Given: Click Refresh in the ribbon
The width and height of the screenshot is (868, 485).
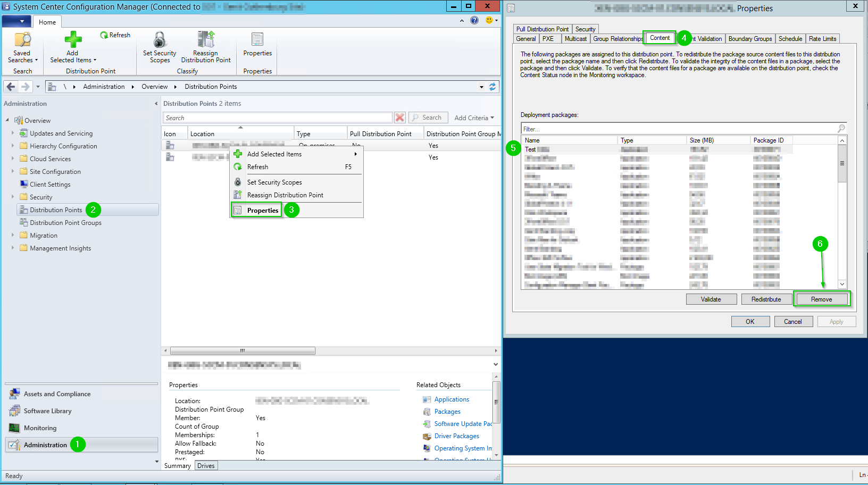Looking at the screenshot, I should 115,35.
